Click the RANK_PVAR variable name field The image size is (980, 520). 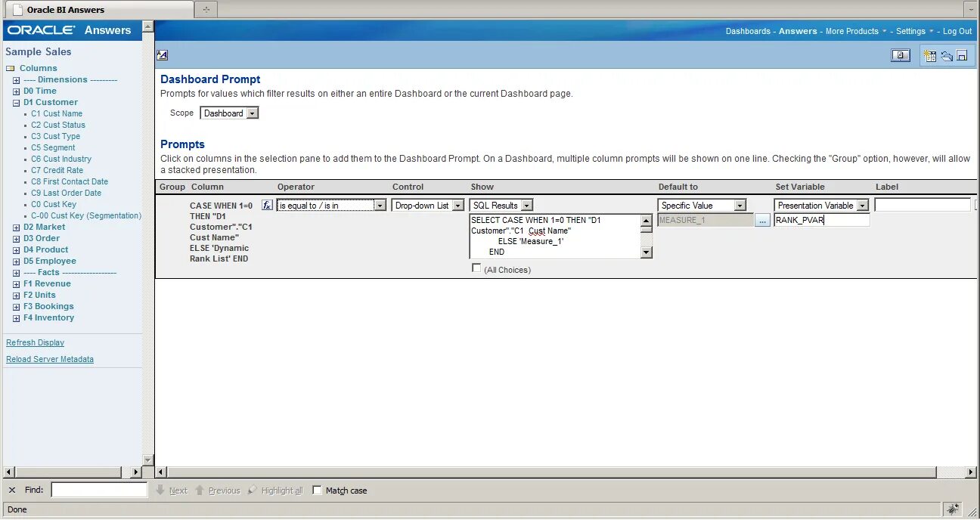click(821, 220)
